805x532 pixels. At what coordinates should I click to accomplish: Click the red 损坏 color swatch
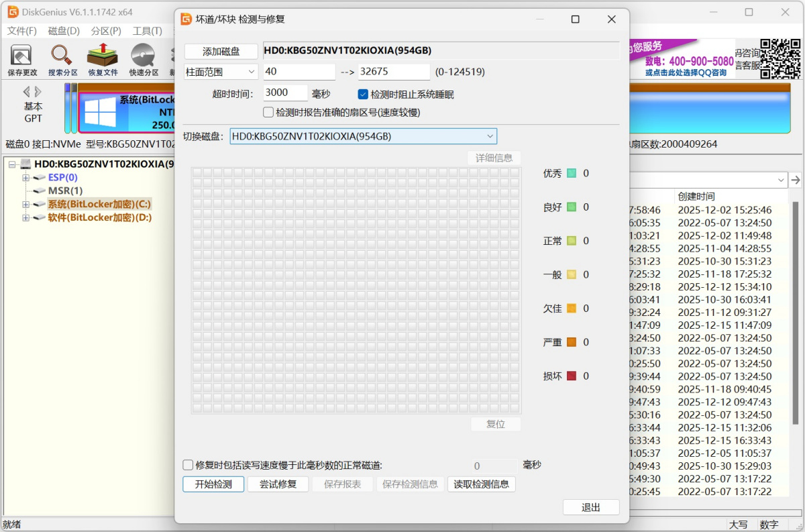coord(572,376)
